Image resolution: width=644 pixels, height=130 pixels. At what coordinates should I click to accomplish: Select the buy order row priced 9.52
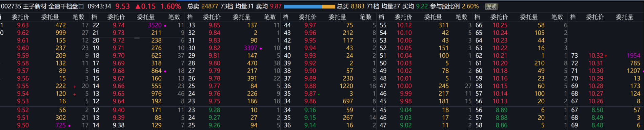pyautogui.click(x=44, y=110)
